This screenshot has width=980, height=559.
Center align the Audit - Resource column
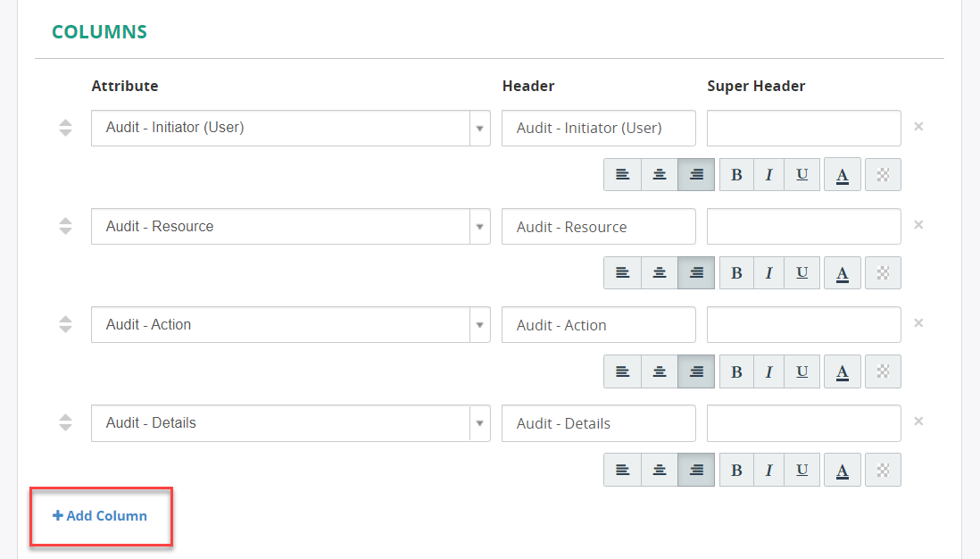[x=660, y=272]
